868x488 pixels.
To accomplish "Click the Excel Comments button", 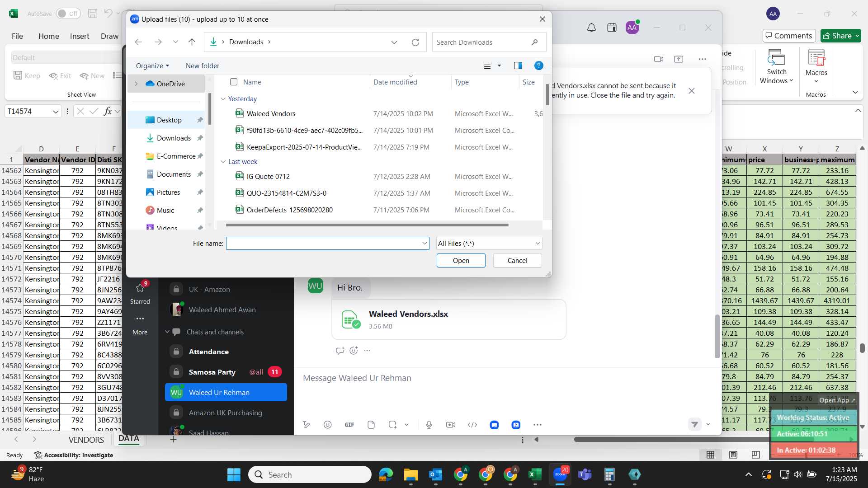I will [x=789, y=36].
